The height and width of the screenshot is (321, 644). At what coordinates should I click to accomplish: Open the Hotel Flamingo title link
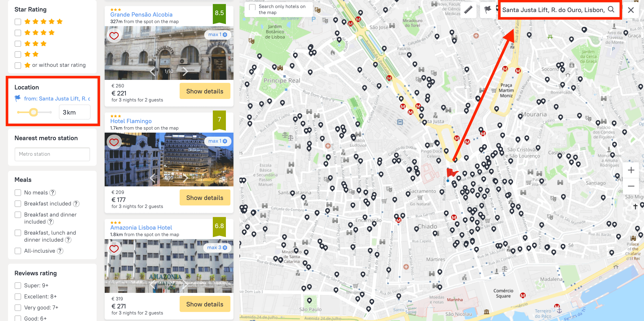131,121
